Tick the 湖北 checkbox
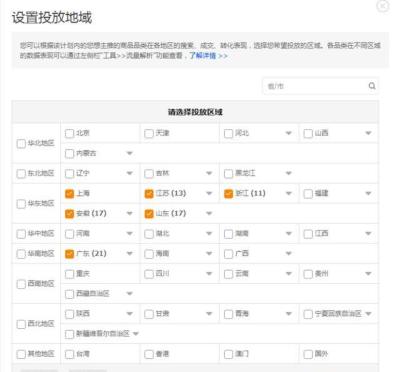The height and width of the screenshot is (372, 400). click(149, 234)
